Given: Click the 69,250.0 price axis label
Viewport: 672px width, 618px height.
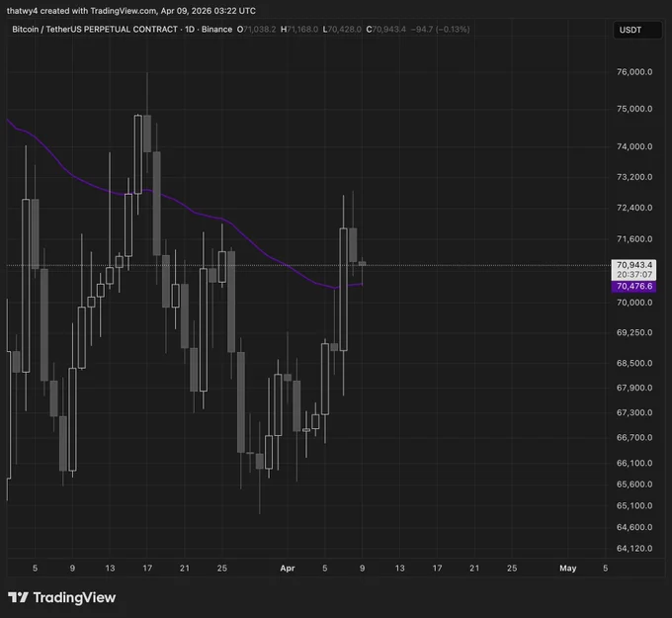Looking at the screenshot, I should click(634, 332).
